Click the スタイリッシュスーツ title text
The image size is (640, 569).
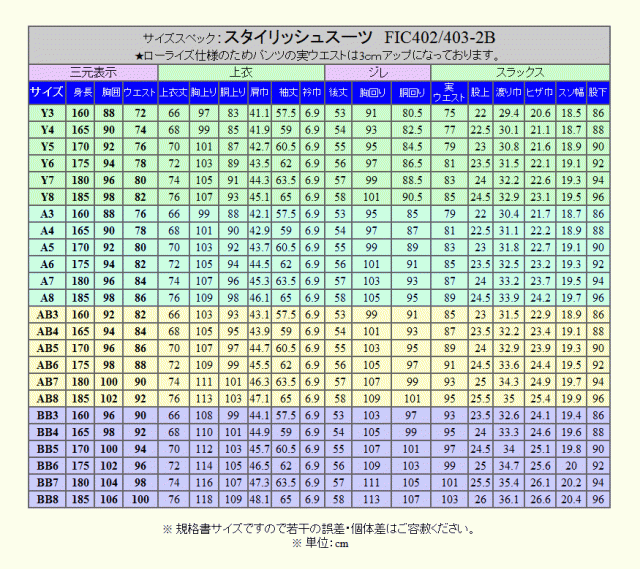coord(298,37)
